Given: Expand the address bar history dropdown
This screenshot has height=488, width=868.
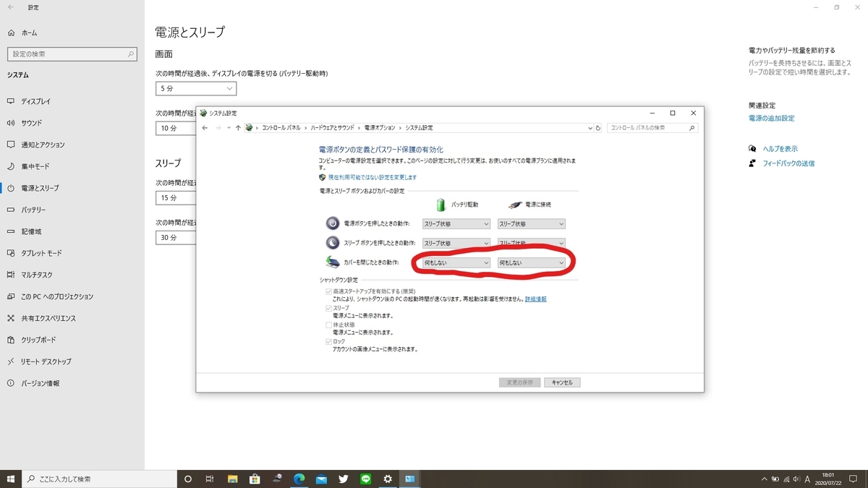Looking at the screenshot, I should (x=590, y=128).
